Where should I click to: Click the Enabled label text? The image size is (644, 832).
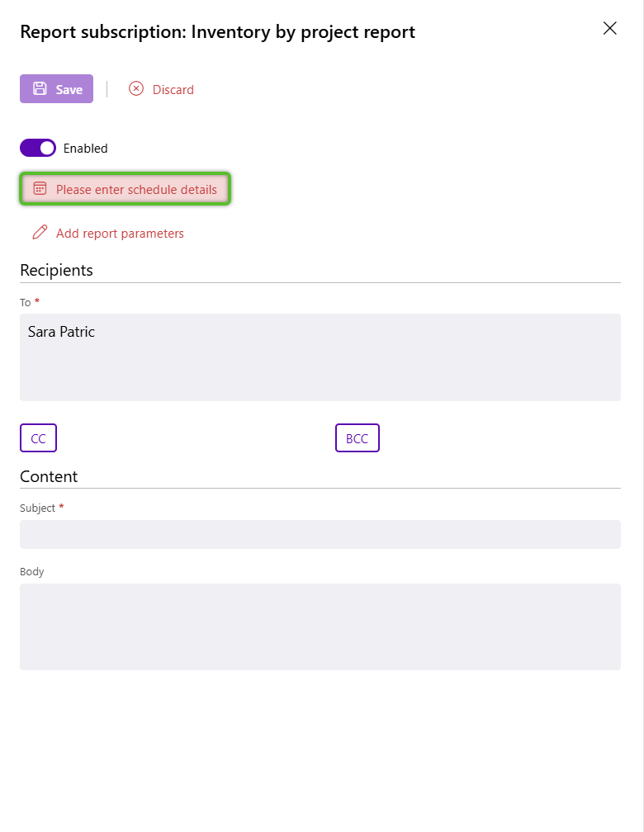point(86,149)
